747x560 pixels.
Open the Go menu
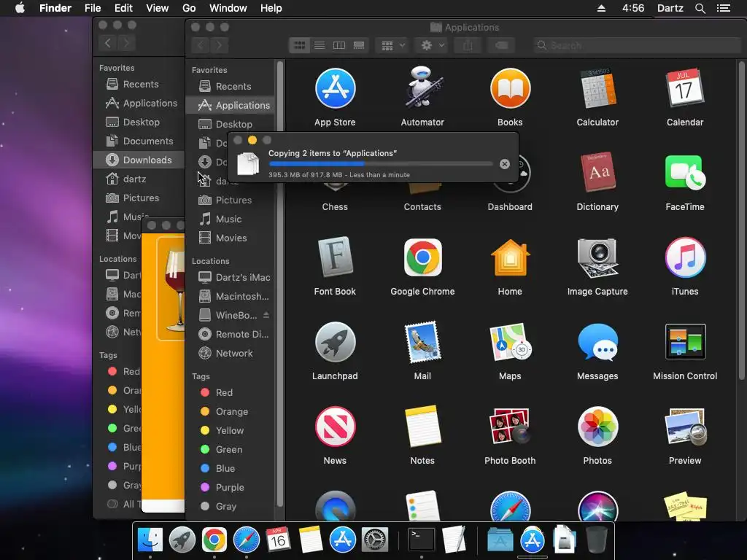(x=189, y=8)
